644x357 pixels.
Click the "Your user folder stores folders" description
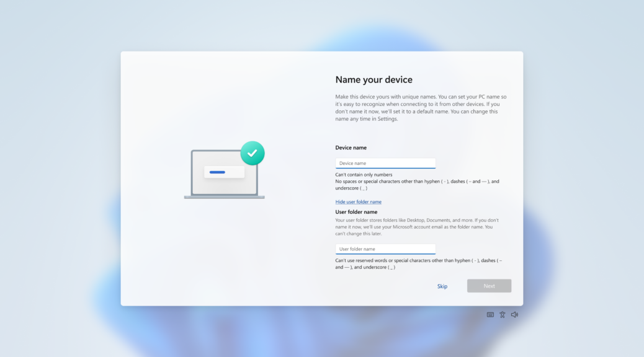(x=416, y=227)
